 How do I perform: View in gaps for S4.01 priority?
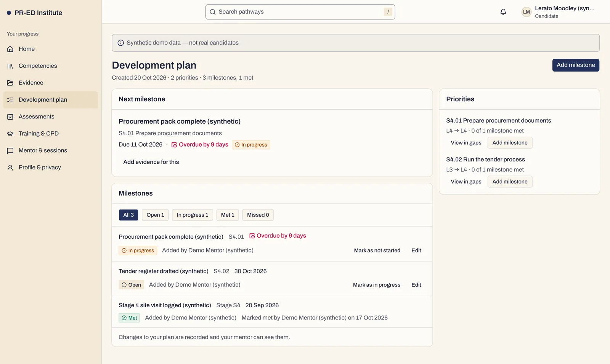(x=466, y=143)
